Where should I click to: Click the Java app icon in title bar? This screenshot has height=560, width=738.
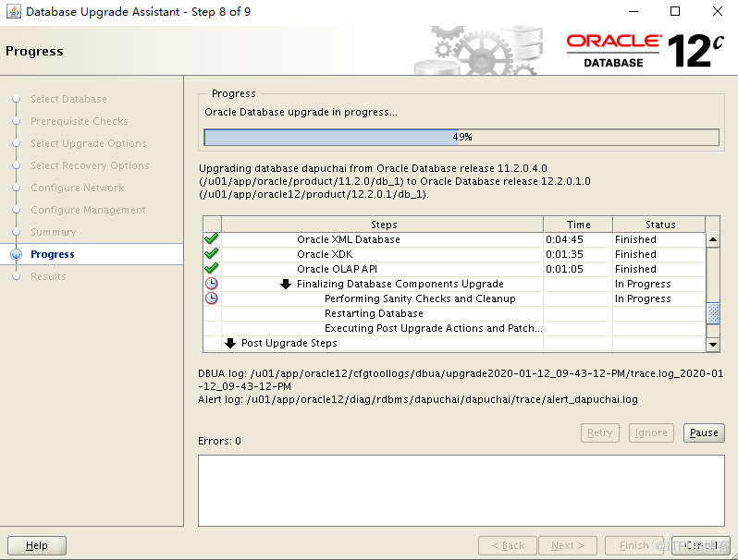click(x=13, y=11)
